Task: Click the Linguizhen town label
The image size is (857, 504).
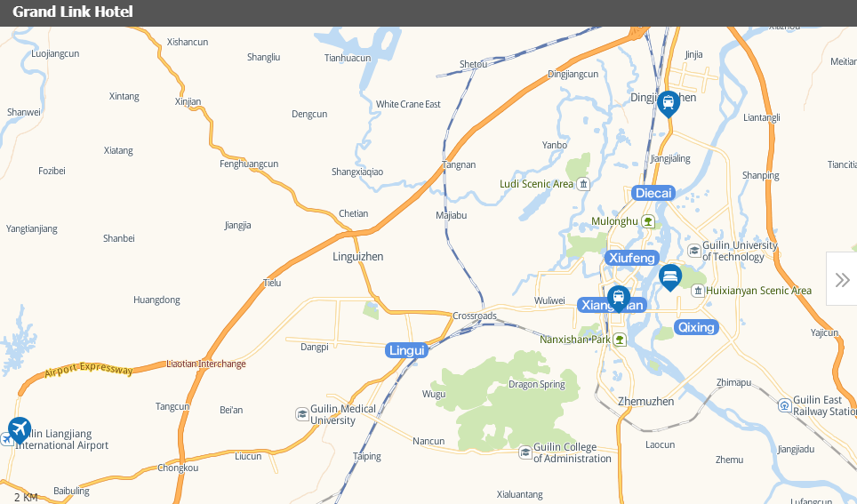Action: 358,256
